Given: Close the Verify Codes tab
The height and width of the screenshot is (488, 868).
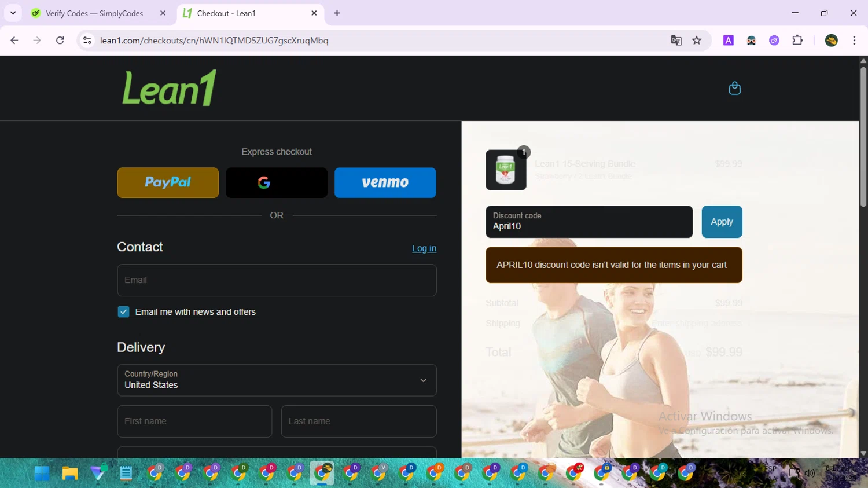Looking at the screenshot, I should click(x=163, y=13).
